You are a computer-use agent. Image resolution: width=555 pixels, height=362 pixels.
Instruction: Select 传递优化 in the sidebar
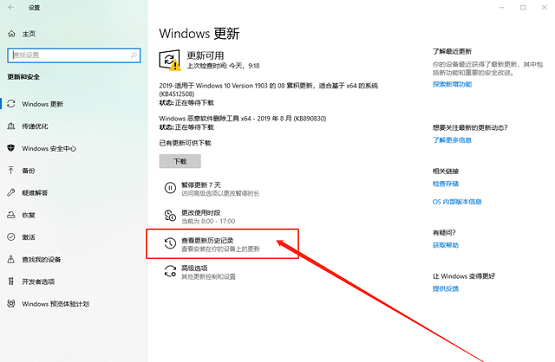point(35,126)
